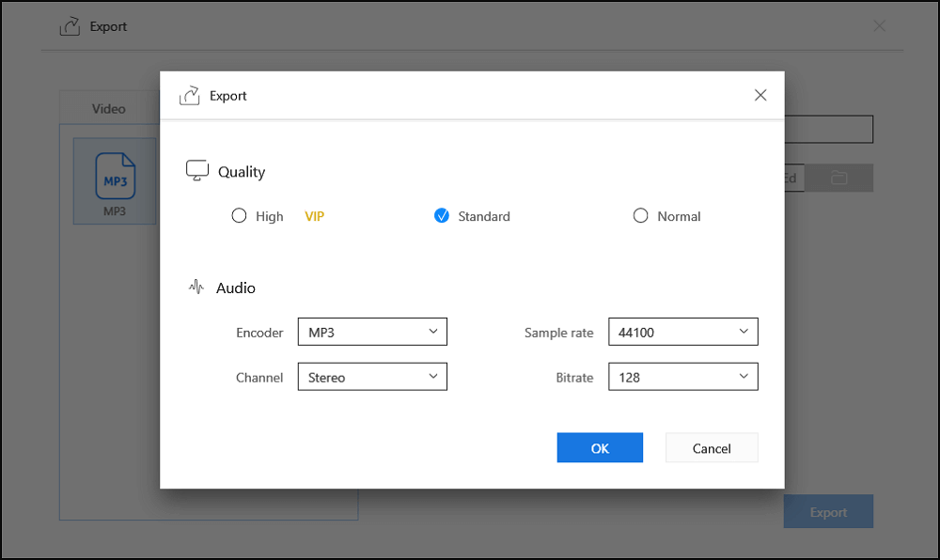
Task: Click Export icon in background window header
Action: [x=70, y=26]
